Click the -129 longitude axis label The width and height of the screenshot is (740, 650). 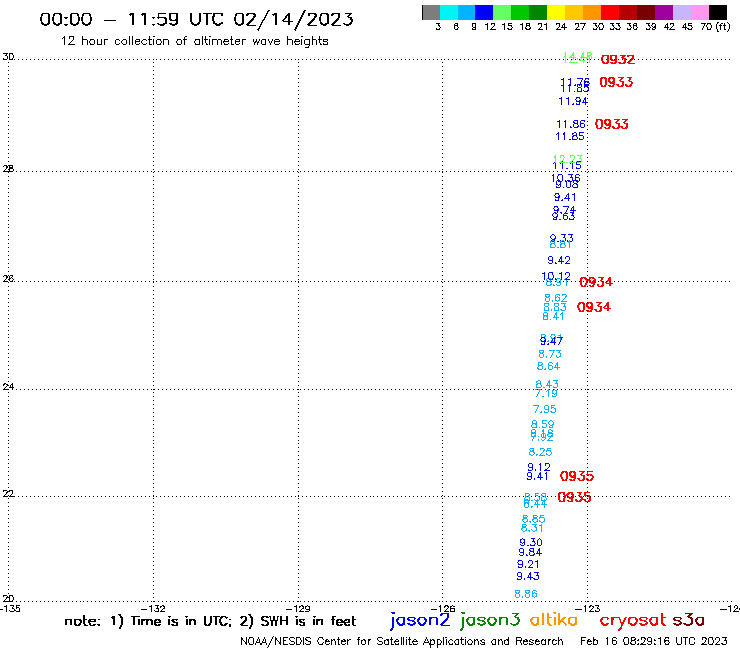[x=298, y=609]
